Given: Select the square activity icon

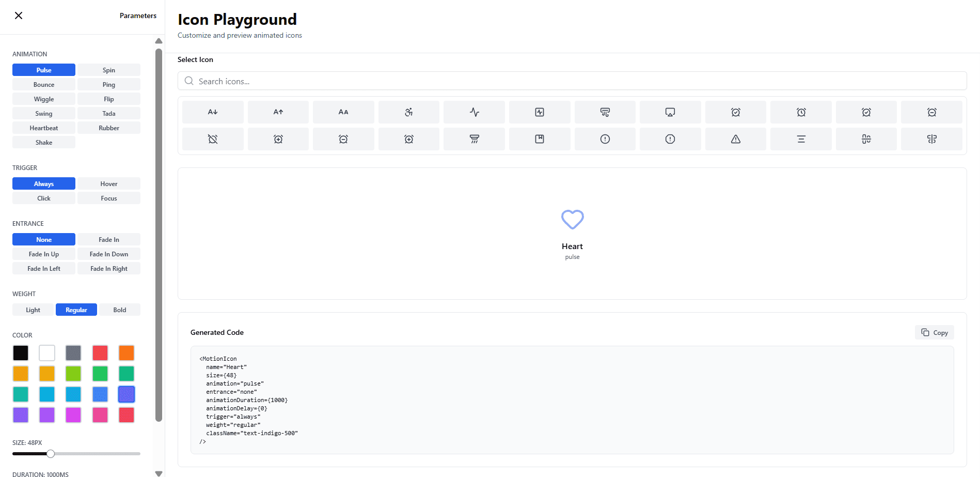Looking at the screenshot, I should click(540, 112).
